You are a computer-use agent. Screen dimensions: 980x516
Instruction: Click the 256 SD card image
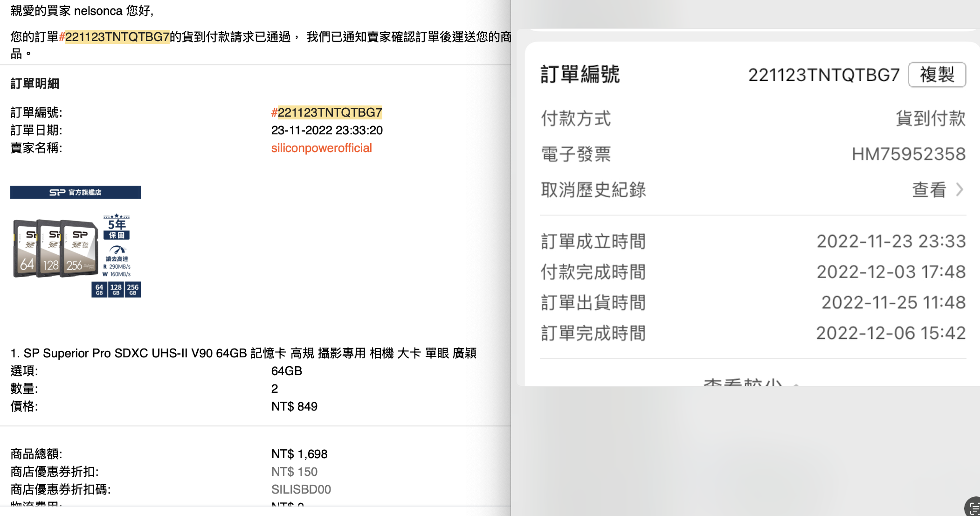click(79, 249)
